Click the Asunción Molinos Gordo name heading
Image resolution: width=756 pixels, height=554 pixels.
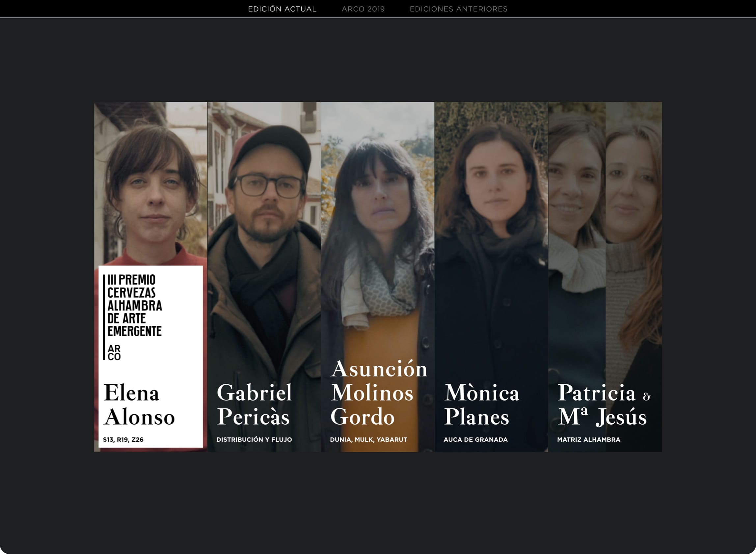click(379, 392)
